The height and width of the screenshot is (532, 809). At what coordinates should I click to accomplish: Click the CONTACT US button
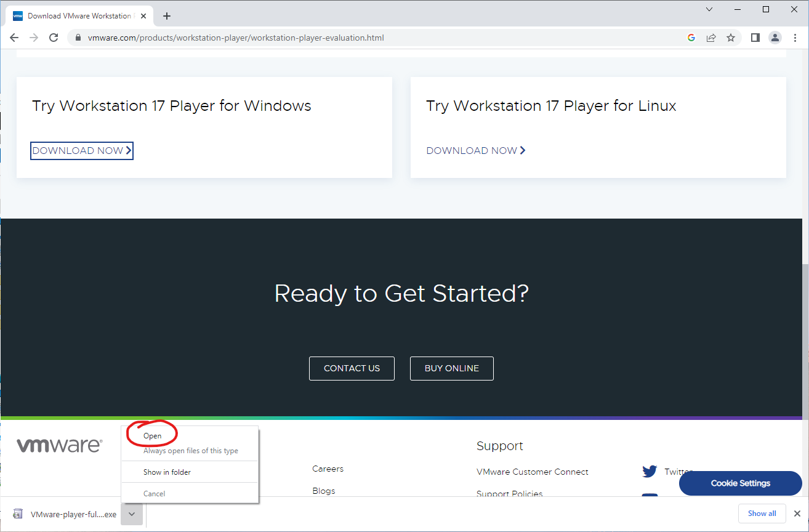[352, 368]
